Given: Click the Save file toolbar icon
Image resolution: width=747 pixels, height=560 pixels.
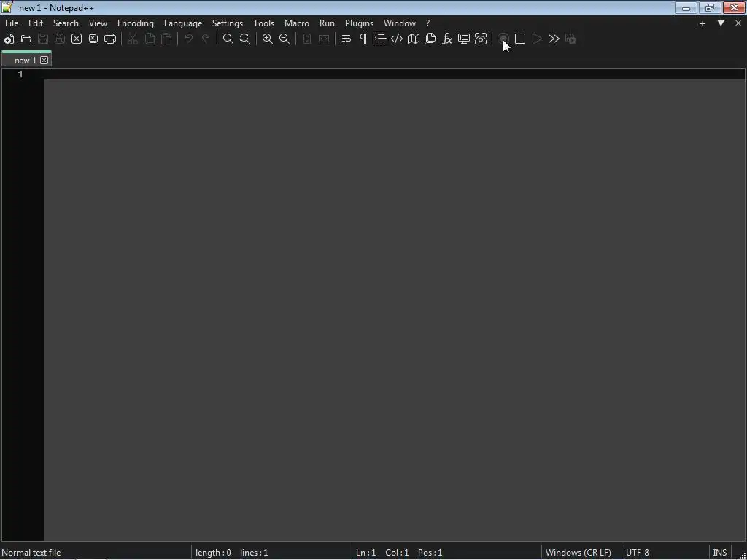Looking at the screenshot, I should [43, 39].
